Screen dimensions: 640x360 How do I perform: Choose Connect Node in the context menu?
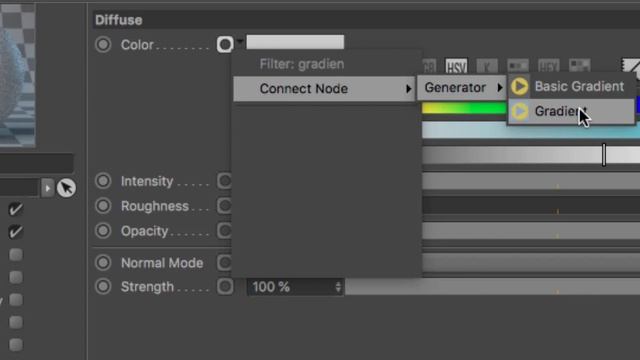click(324, 89)
